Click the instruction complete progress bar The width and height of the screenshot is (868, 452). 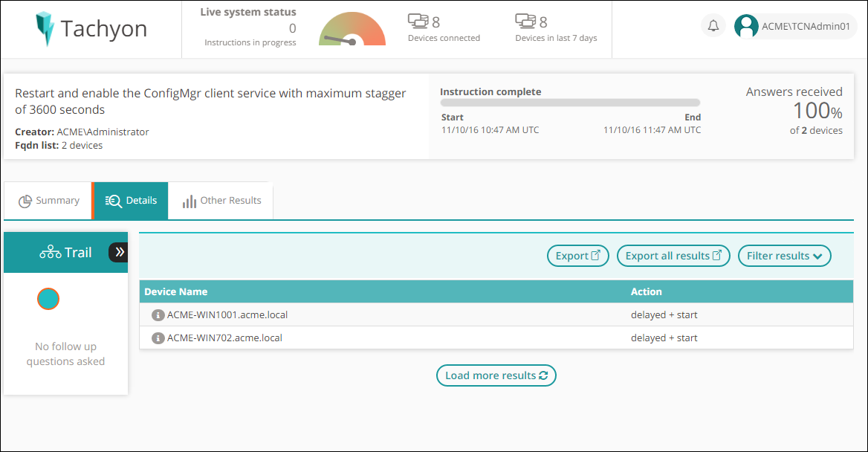coord(570,103)
